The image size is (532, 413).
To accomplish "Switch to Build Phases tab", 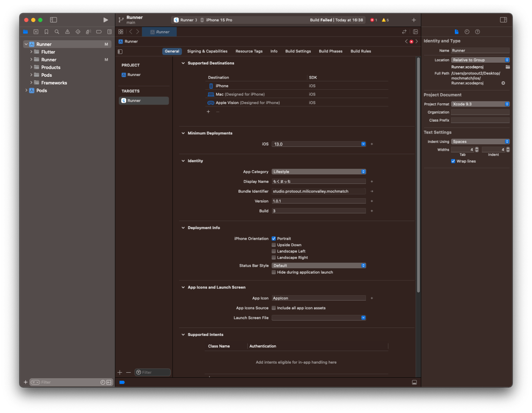I will pyautogui.click(x=331, y=51).
